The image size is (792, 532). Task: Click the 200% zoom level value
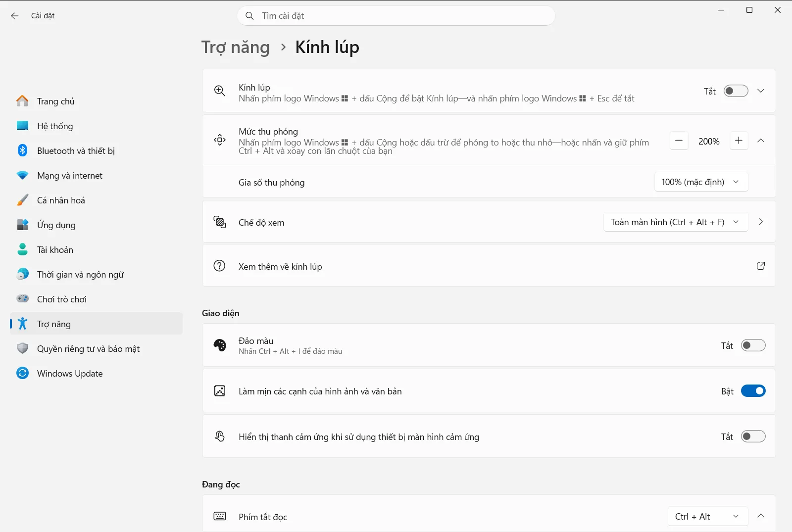point(709,142)
